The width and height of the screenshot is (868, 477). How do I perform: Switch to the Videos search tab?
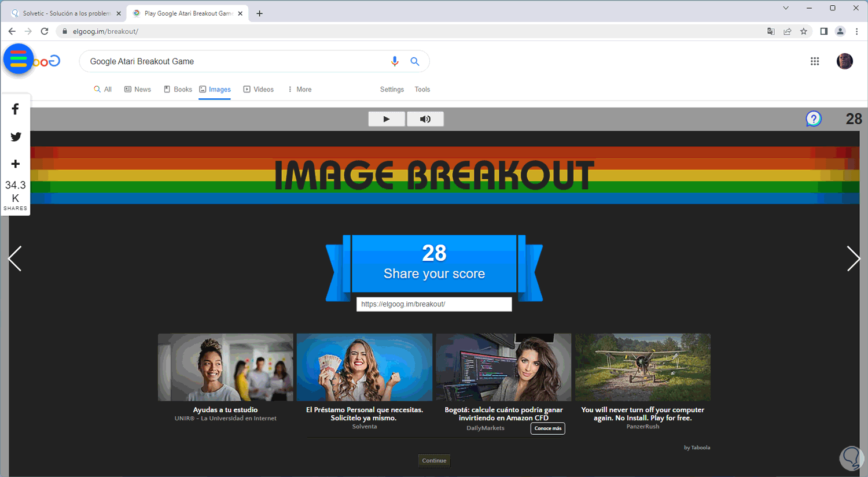tap(259, 90)
